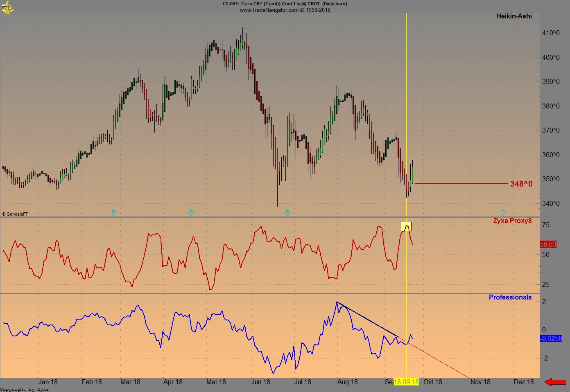Open the highlighted 18.09.18 date selector
Viewport: 570px width, 392px height.
pos(406,382)
